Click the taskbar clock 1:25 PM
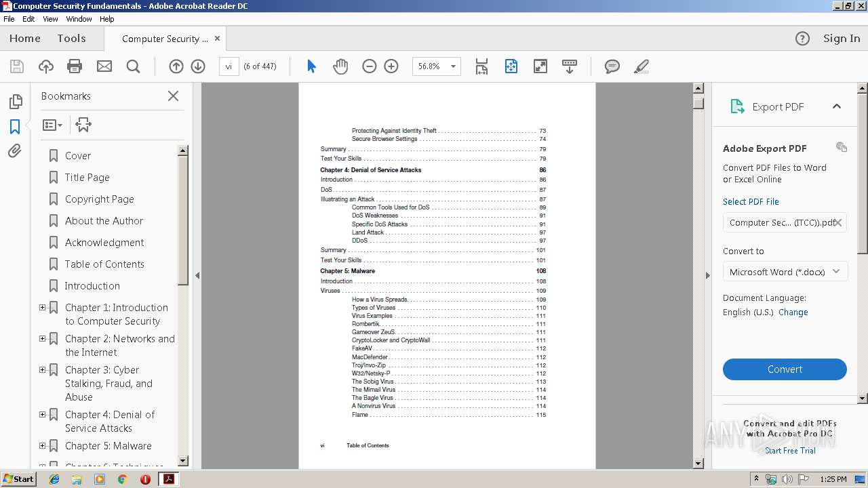Screen dimensions: 868x488 833,479
